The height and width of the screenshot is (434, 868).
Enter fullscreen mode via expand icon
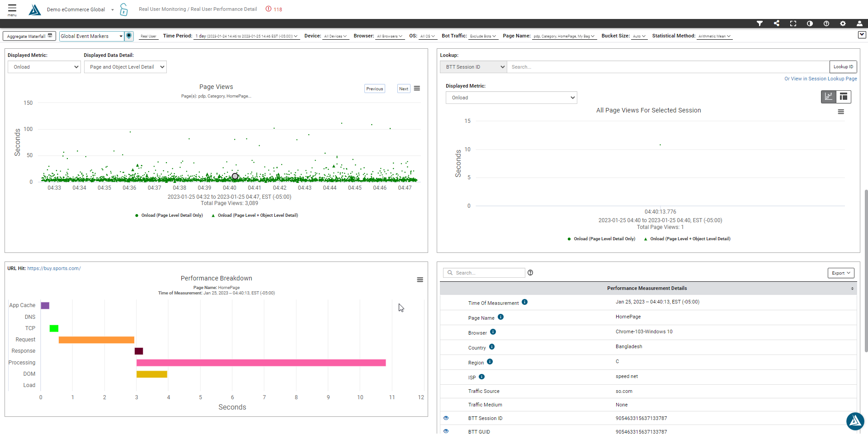click(x=793, y=23)
